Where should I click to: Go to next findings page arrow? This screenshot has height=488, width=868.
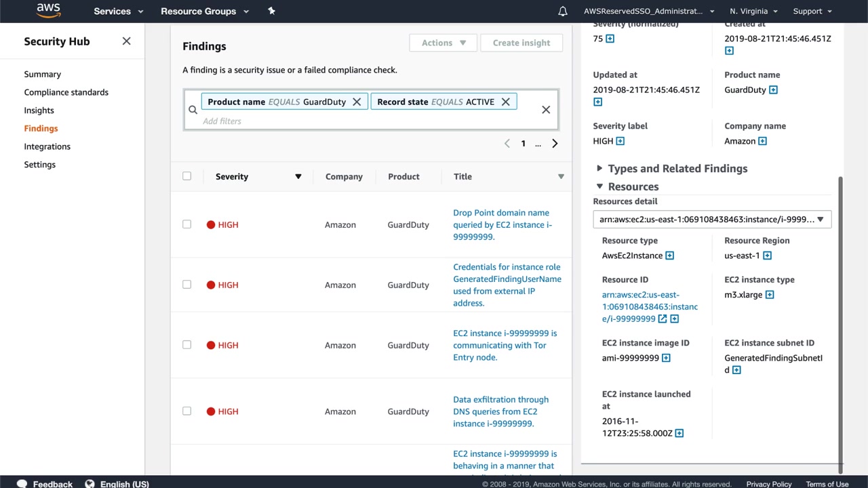[x=555, y=144]
